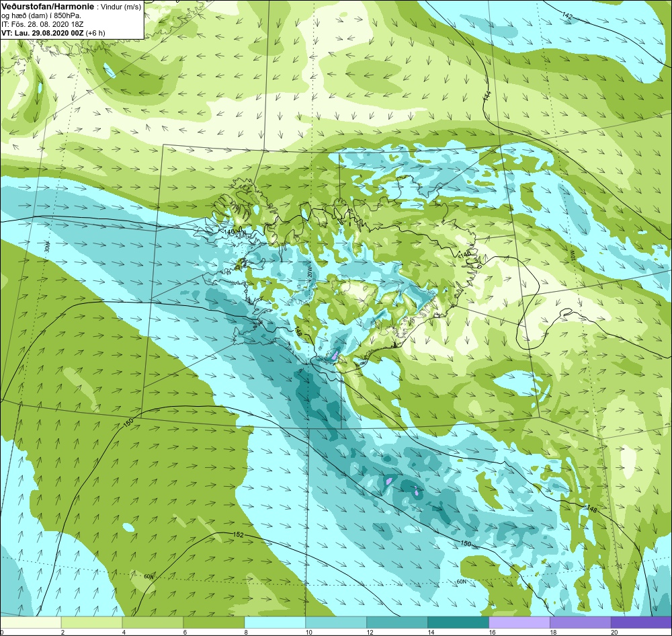This screenshot has height=636, width=672.
Task: Click the "30W" longitude label
Action: [47, 247]
